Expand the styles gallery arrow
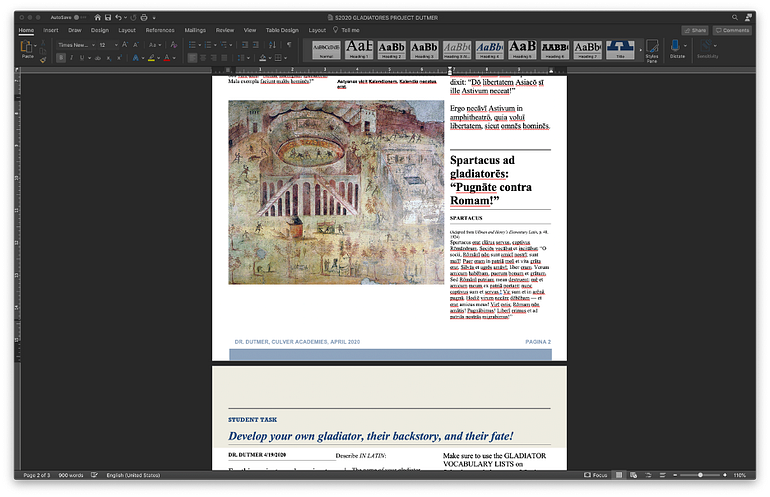This screenshot has width=770, height=497. (x=640, y=50)
